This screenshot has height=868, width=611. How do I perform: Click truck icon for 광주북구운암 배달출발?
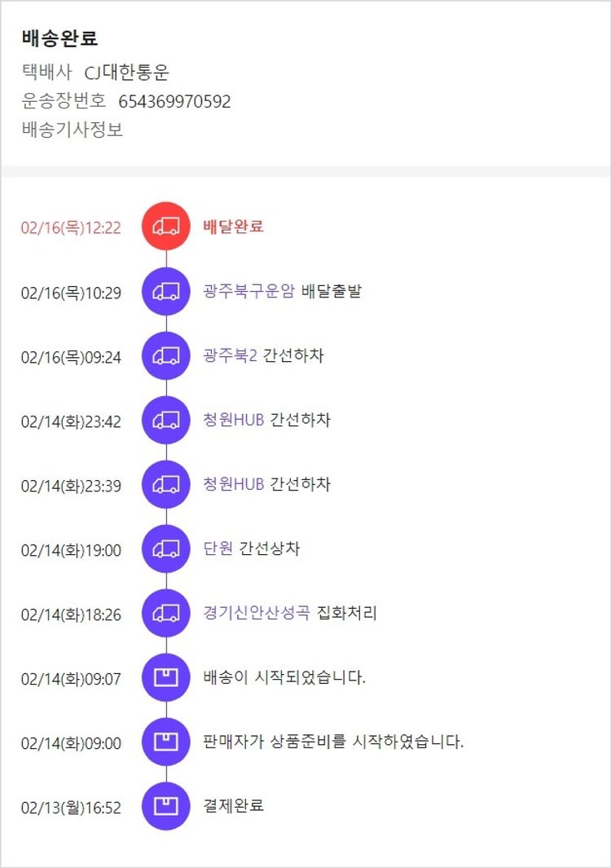pos(166,291)
